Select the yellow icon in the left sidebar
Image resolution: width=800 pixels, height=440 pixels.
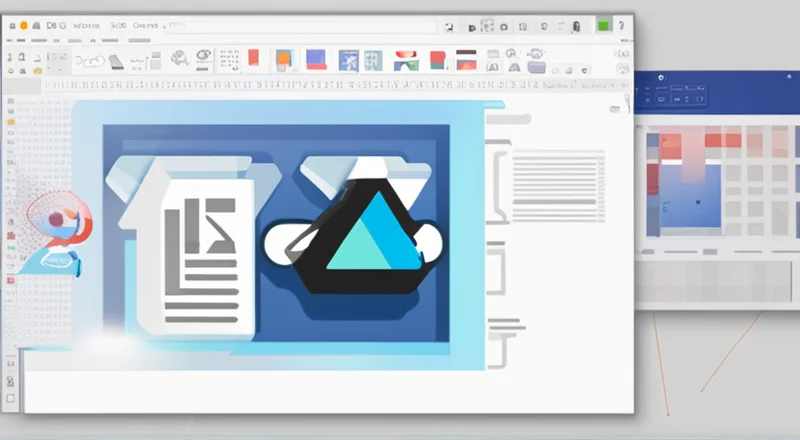tap(11, 123)
